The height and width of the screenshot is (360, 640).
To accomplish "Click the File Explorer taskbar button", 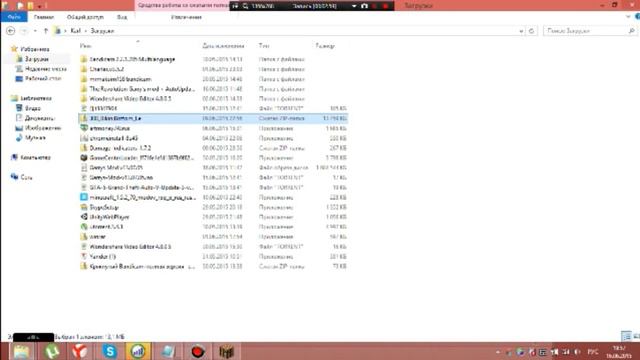I will pyautogui.click(x=21, y=351).
